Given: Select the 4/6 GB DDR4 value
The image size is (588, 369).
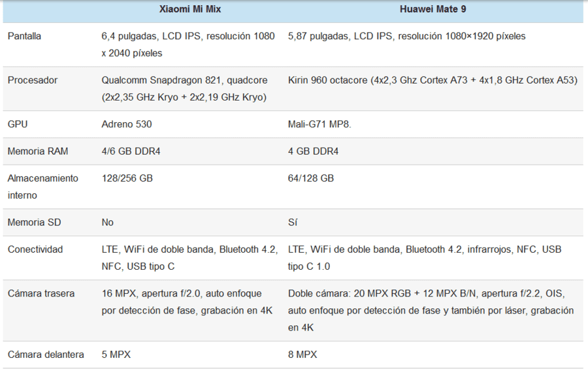Looking at the screenshot, I should click(131, 151).
